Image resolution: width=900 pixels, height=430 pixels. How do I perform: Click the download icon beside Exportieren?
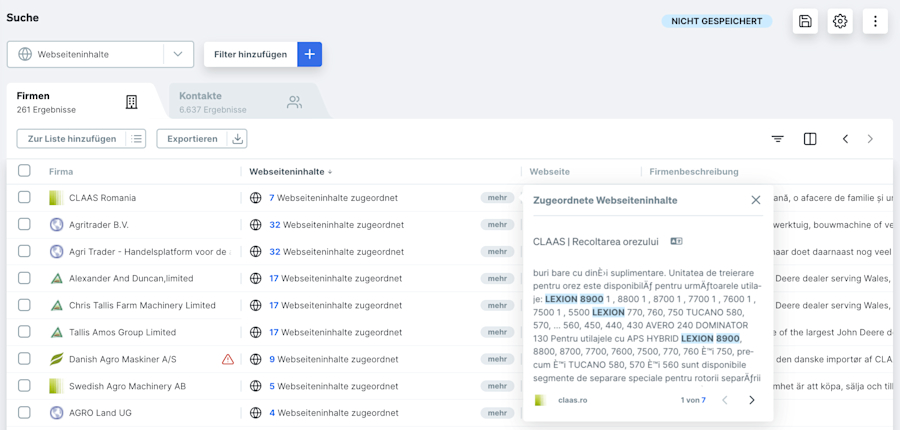(x=238, y=138)
